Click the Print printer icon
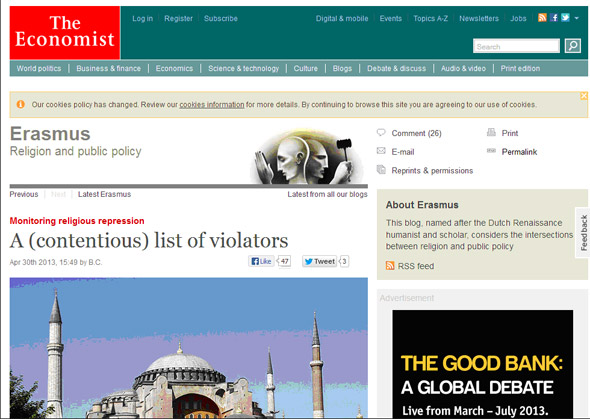 point(491,132)
